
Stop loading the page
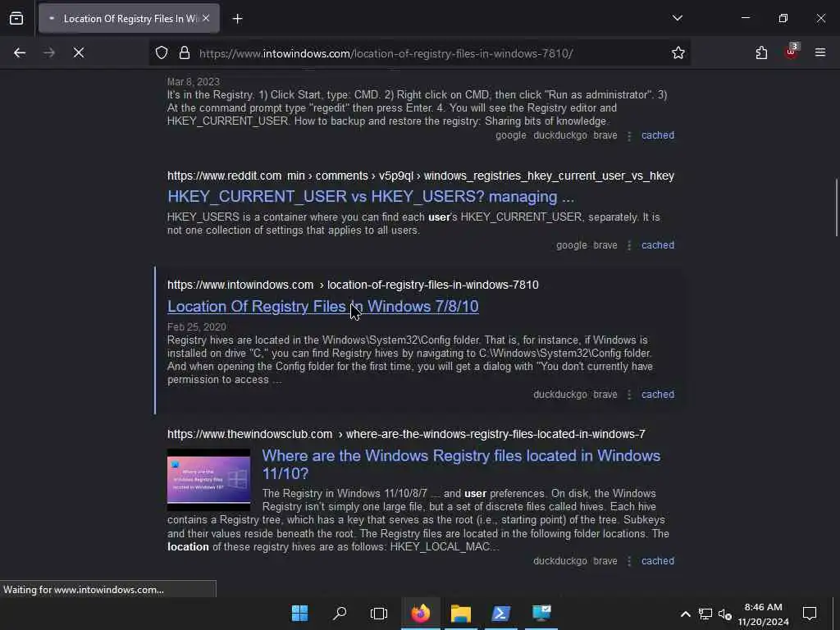click(x=79, y=52)
